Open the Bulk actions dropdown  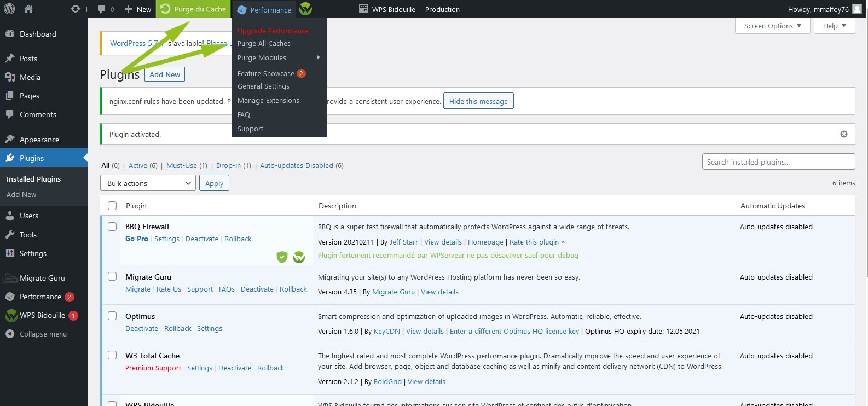click(x=148, y=183)
